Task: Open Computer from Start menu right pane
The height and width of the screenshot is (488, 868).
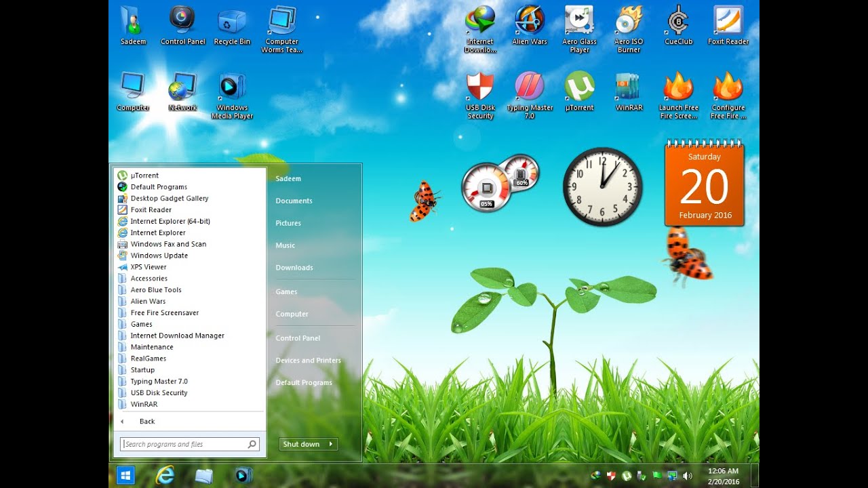Action: (292, 314)
